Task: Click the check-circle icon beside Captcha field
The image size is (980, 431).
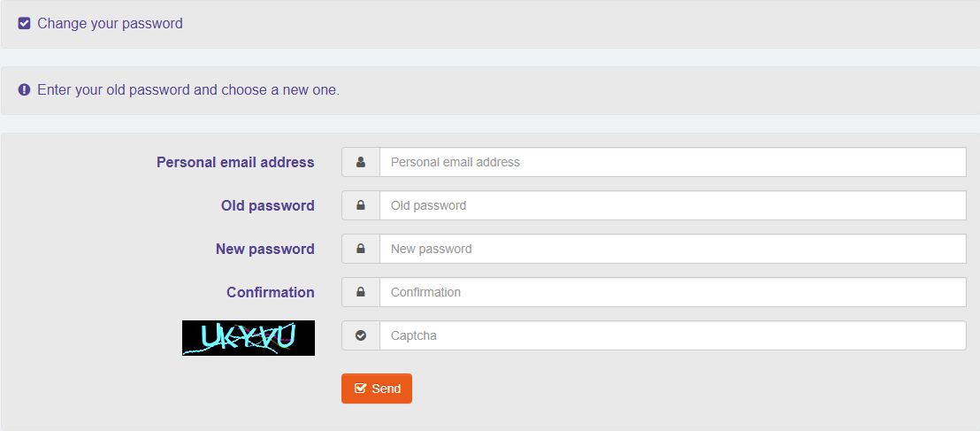Action: [x=361, y=335]
